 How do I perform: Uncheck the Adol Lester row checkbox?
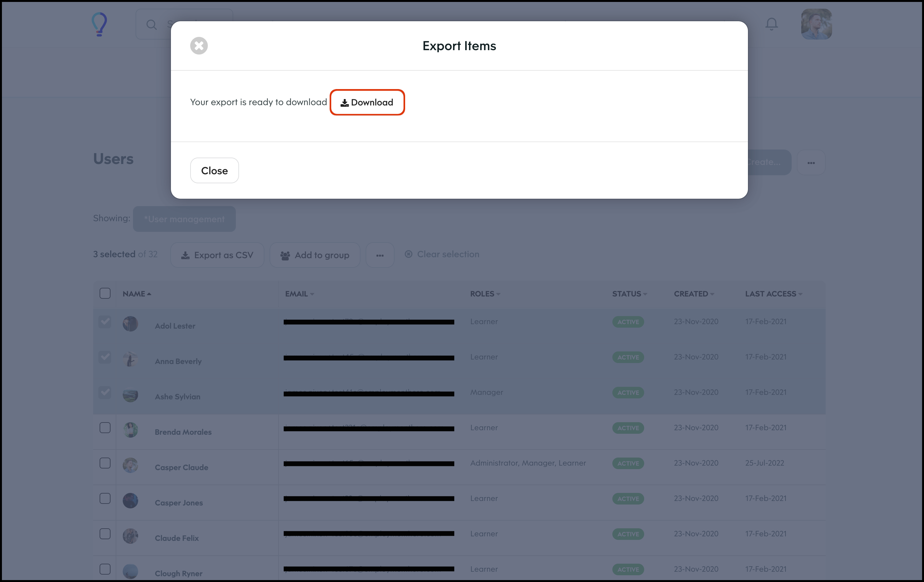pos(105,322)
